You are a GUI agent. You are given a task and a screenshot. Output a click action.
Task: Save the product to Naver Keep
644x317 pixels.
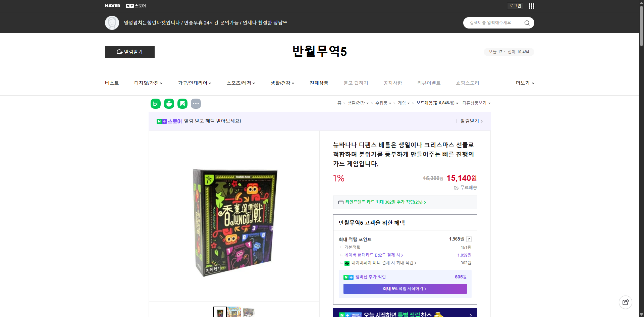click(182, 103)
